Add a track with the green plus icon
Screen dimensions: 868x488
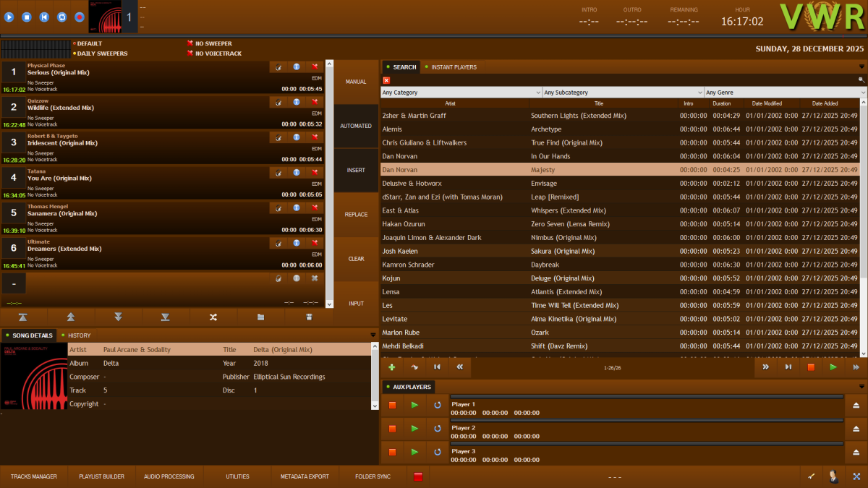click(x=391, y=367)
